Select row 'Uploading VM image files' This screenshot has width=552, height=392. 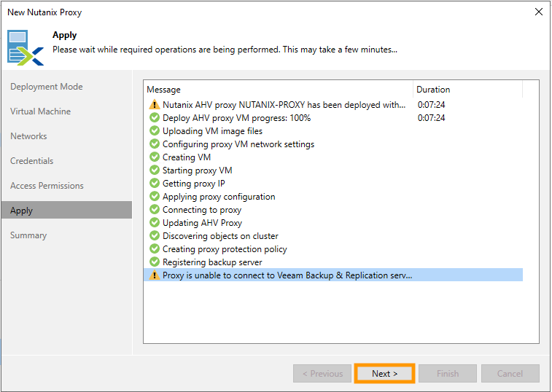pos(333,130)
